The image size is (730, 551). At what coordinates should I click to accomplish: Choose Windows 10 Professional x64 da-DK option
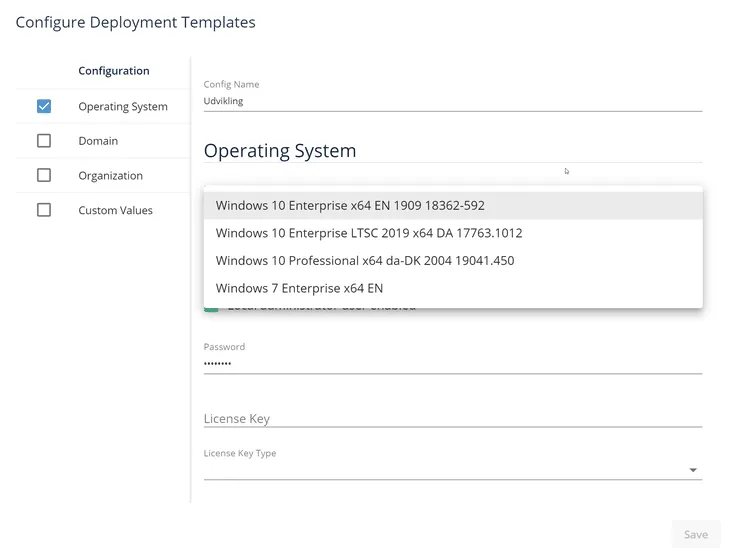[453, 261]
